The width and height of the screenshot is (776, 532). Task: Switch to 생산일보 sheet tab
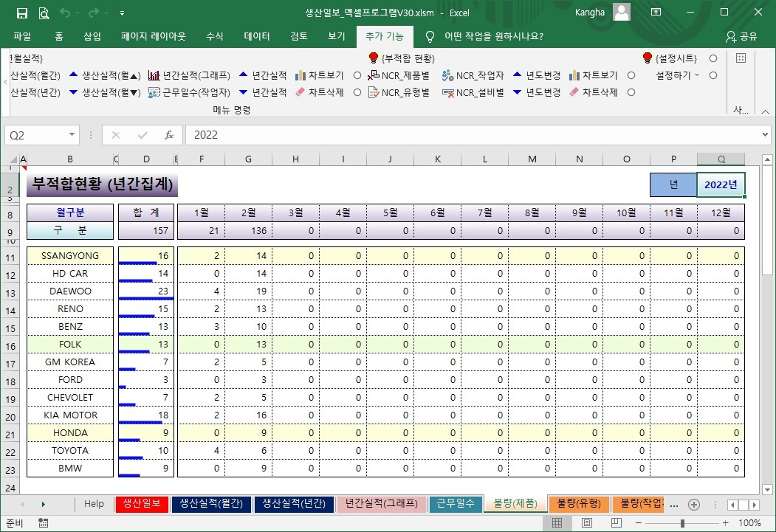tap(142, 503)
